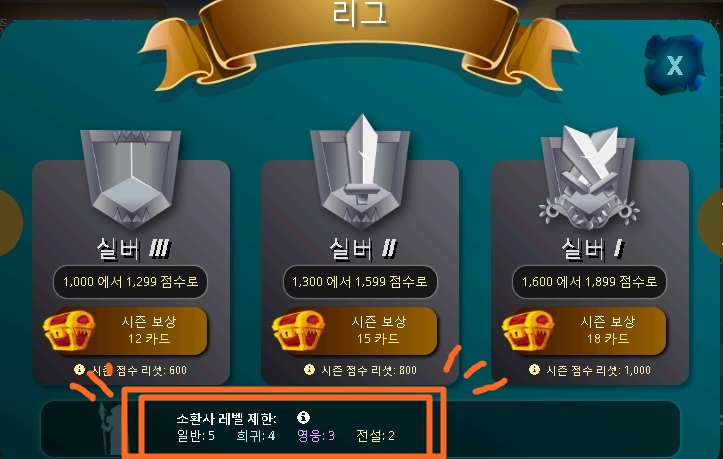The height and width of the screenshot is (459, 723).
Task: Click Silver III treasure chest icon
Action: pyautogui.click(x=69, y=331)
